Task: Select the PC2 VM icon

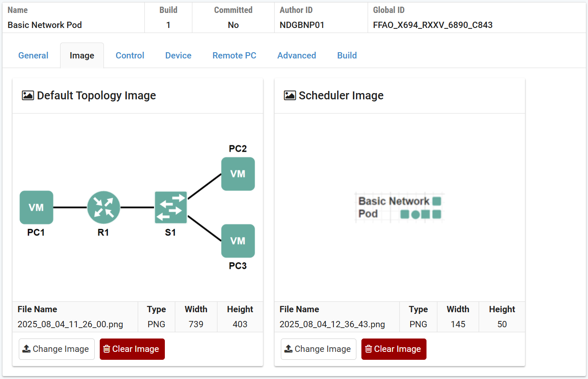Action: click(x=238, y=174)
